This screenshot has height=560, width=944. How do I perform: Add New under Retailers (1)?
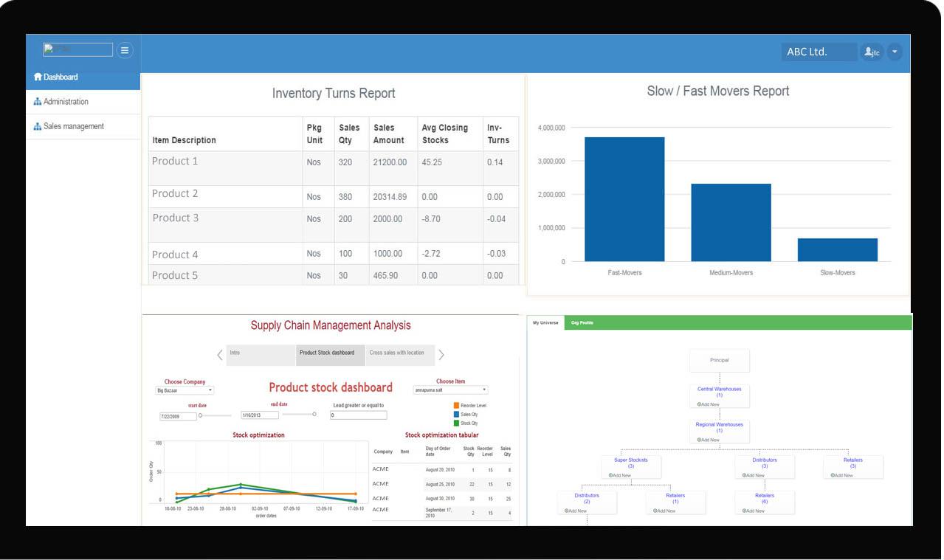click(664, 511)
